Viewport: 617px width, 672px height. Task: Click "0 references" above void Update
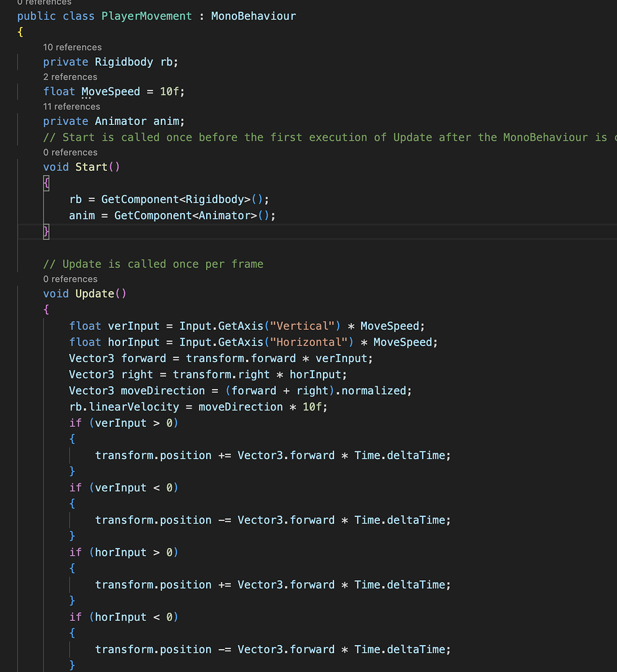[x=70, y=279]
